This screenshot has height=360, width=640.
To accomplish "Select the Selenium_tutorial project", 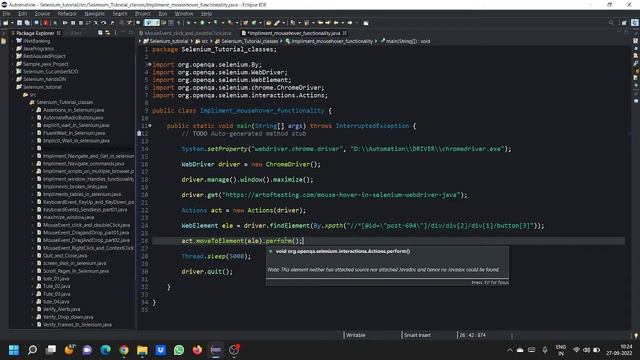I will 38,87.
